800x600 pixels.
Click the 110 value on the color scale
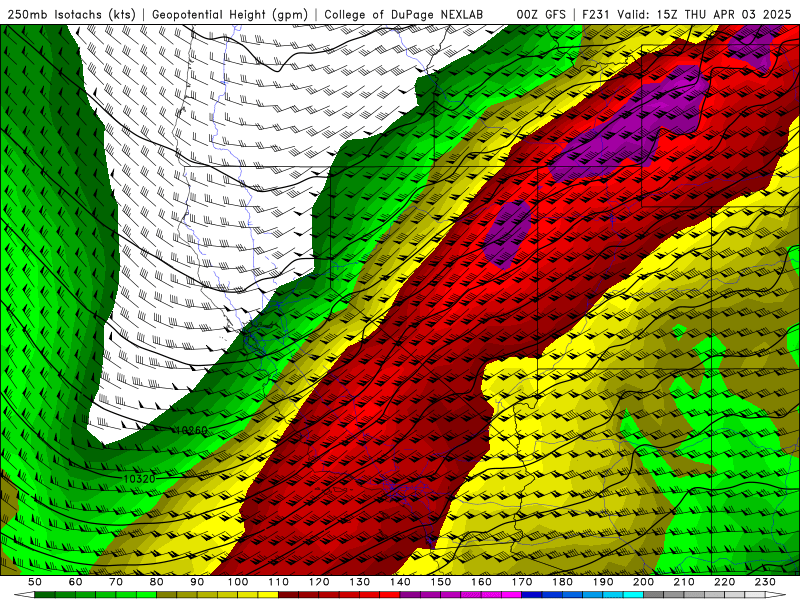(x=279, y=582)
